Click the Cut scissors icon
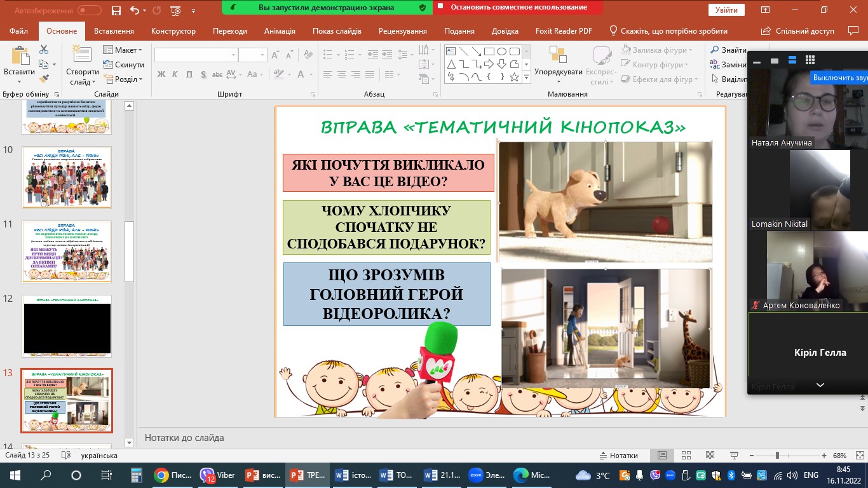 44,50
